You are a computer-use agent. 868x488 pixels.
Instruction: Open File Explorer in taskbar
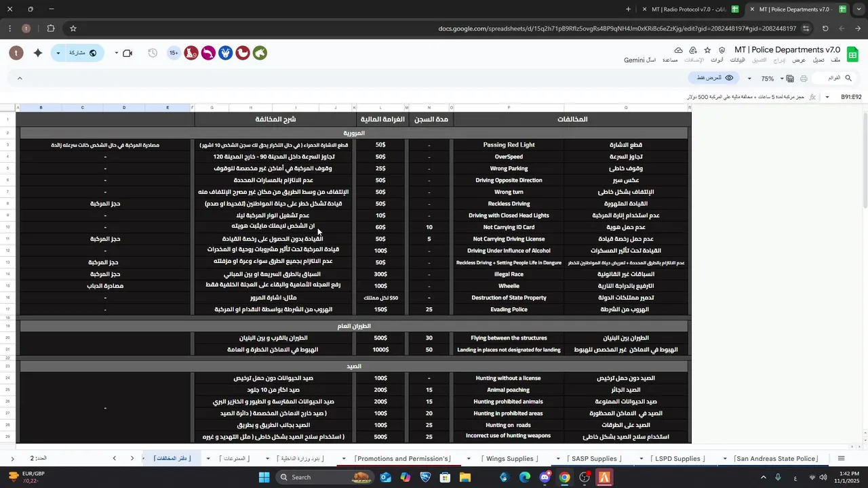(465, 477)
